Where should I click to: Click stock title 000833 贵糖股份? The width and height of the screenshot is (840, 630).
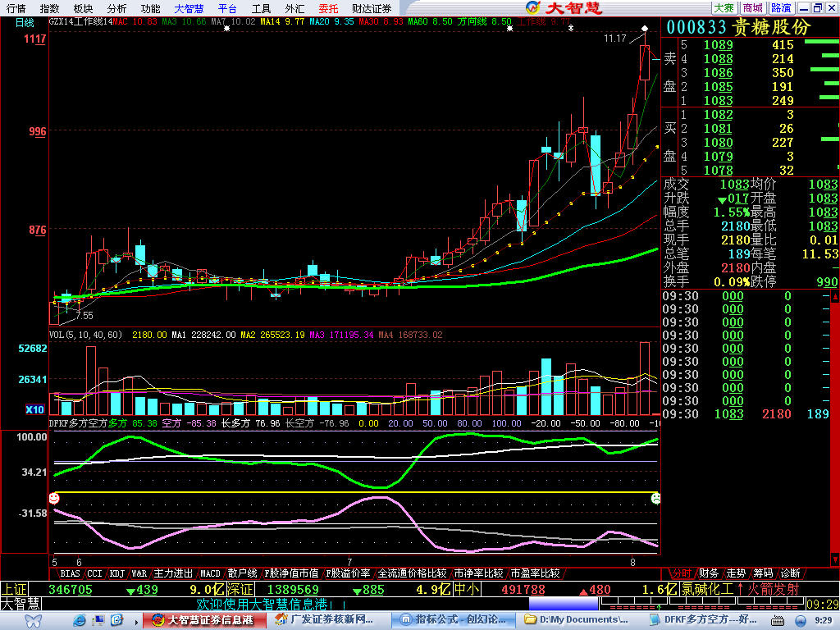pyautogui.click(x=739, y=27)
